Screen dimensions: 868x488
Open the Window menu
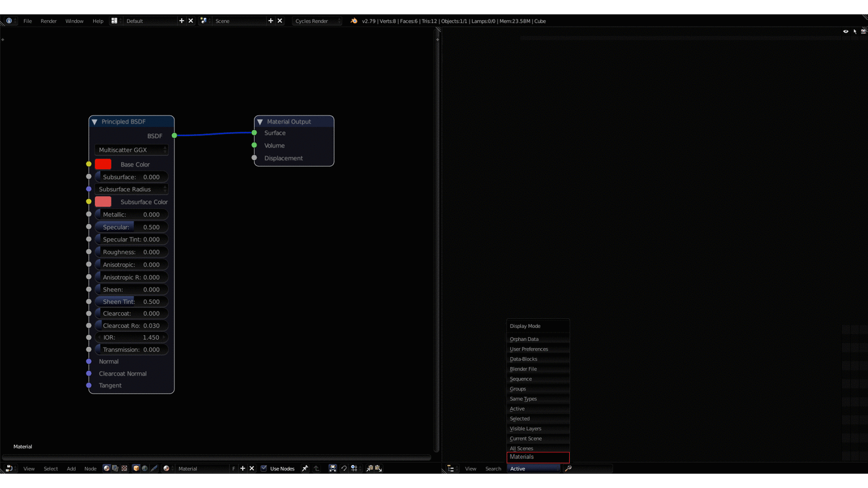[x=74, y=21]
